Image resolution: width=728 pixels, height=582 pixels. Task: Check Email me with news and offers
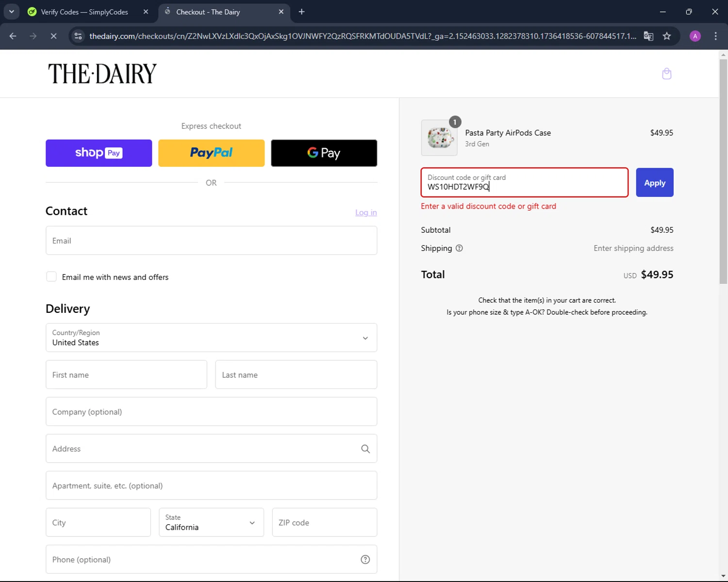pos(51,277)
